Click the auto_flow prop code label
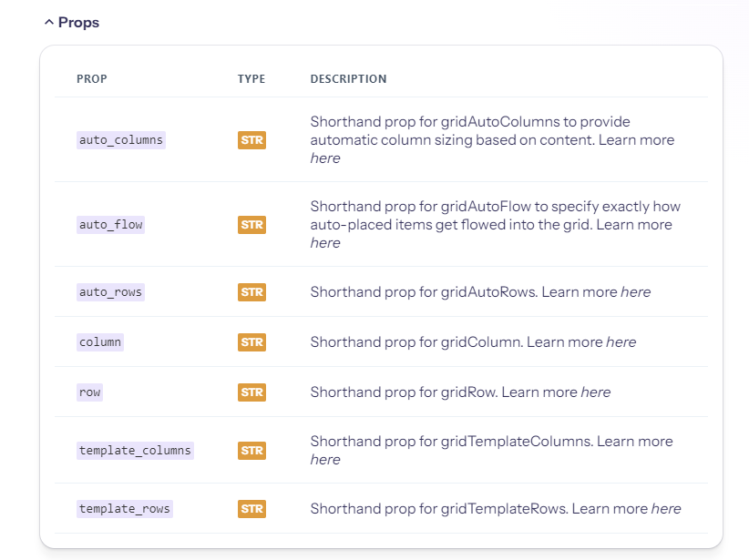 (111, 224)
